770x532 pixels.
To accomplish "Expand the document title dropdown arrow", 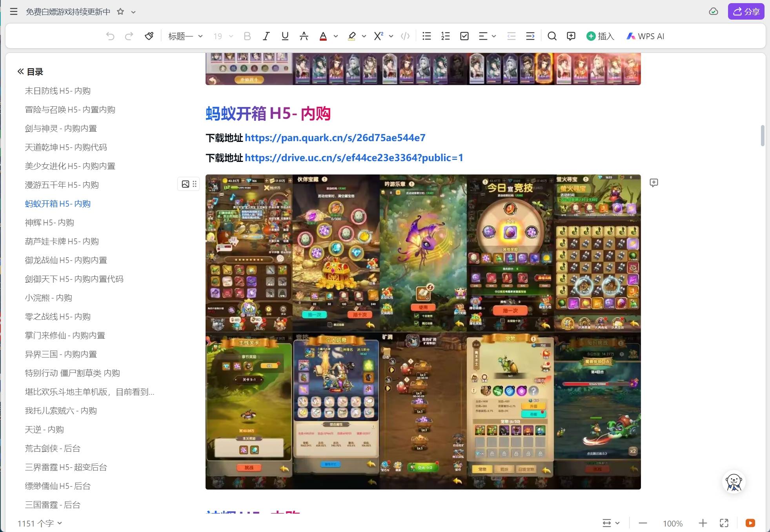I will 133,12.
